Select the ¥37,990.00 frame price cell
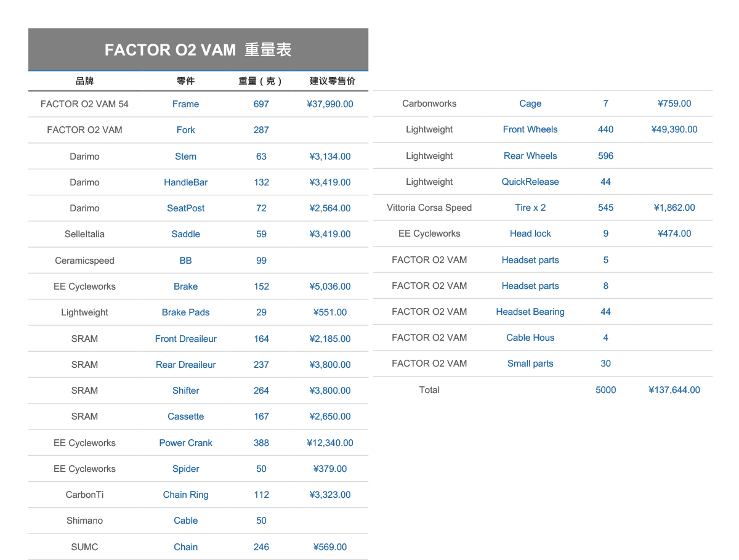 (x=330, y=104)
